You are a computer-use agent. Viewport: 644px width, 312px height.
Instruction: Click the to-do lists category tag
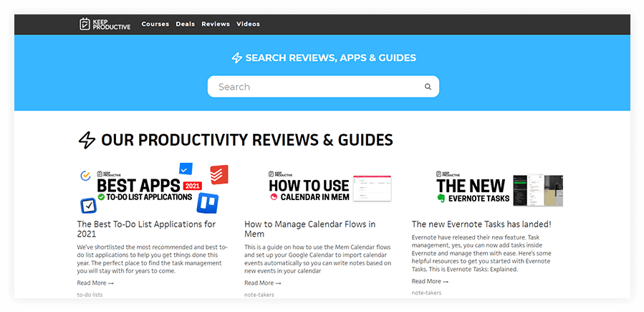click(x=90, y=295)
